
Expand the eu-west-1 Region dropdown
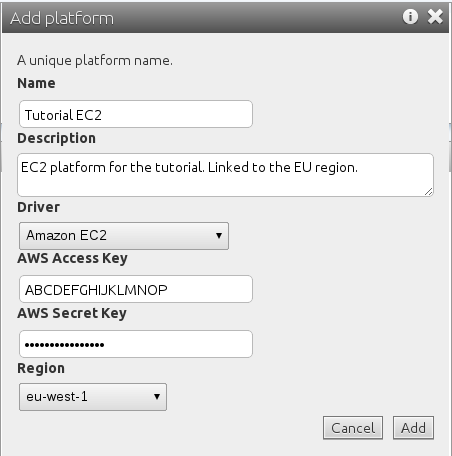(x=93, y=397)
